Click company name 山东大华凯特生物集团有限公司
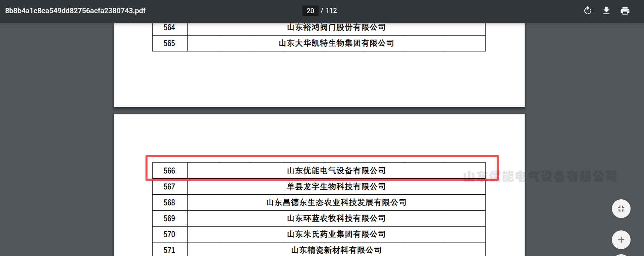 [336, 43]
